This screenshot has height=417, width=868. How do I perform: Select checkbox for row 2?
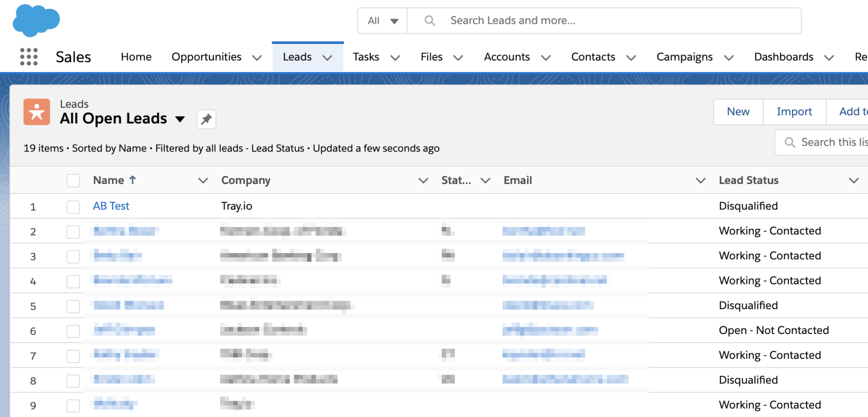(73, 231)
